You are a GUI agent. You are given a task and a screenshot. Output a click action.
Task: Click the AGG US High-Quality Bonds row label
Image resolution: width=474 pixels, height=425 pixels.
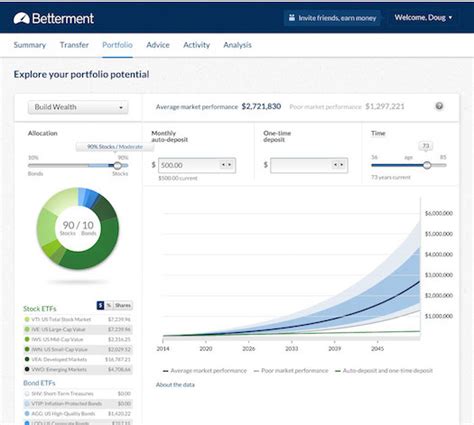63,414
